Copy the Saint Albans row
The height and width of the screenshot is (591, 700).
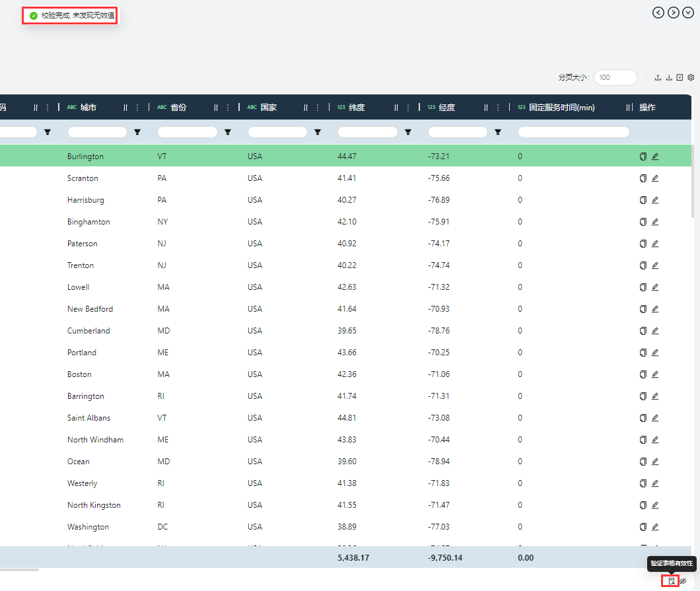point(643,418)
